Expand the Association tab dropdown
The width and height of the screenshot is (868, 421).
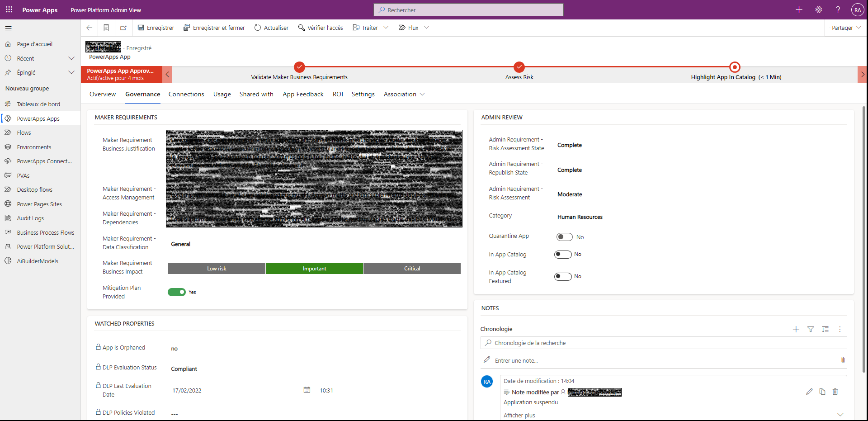[422, 94]
